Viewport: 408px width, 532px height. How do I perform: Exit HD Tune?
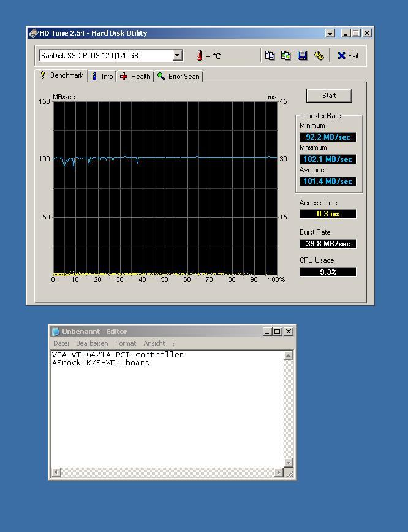[348, 56]
